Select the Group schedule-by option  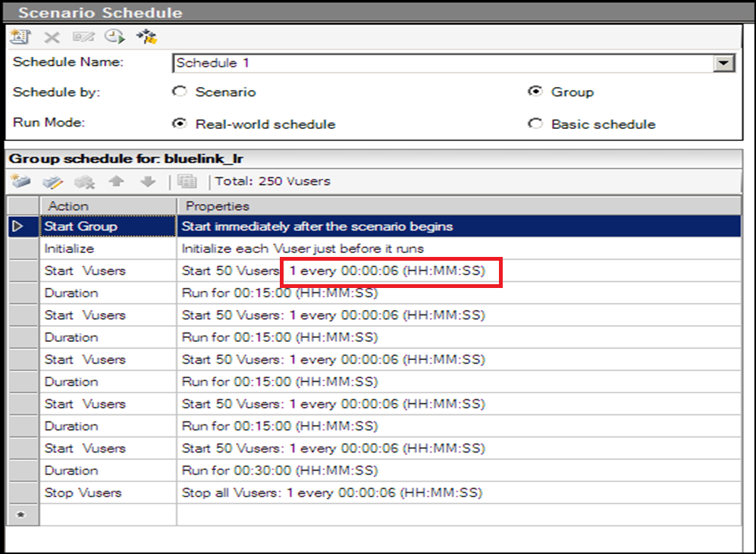pos(535,93)
